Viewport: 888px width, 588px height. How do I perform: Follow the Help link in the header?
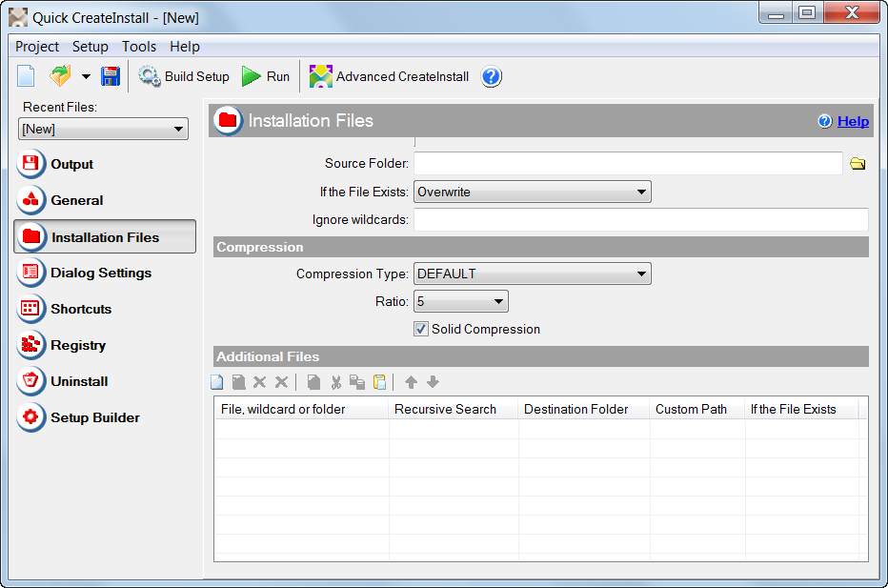pos(853,121)
